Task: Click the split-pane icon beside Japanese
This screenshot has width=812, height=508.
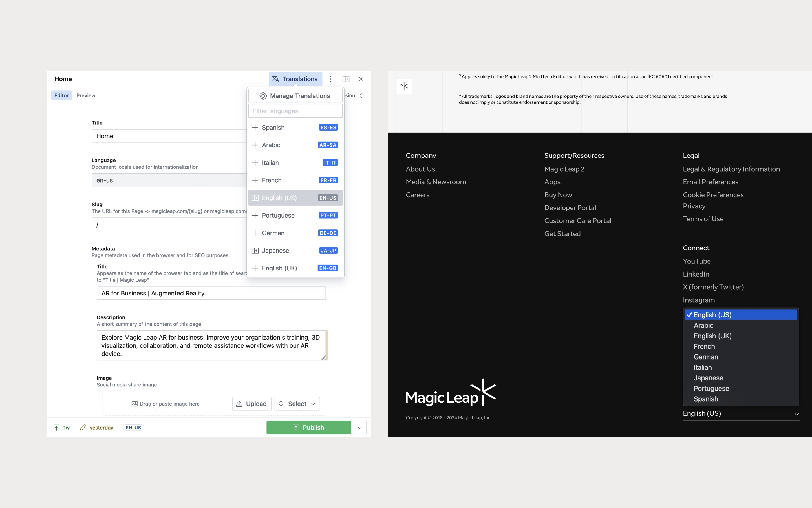Action: point(255,251)
